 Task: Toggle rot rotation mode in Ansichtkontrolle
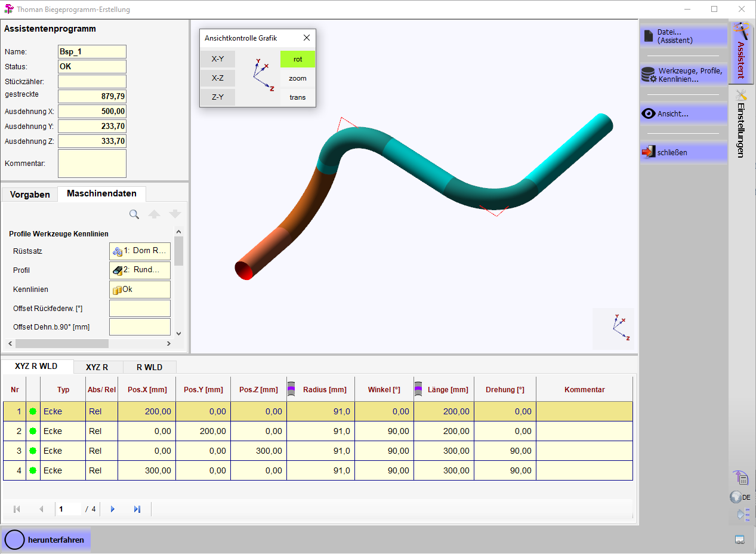[297, 59]
